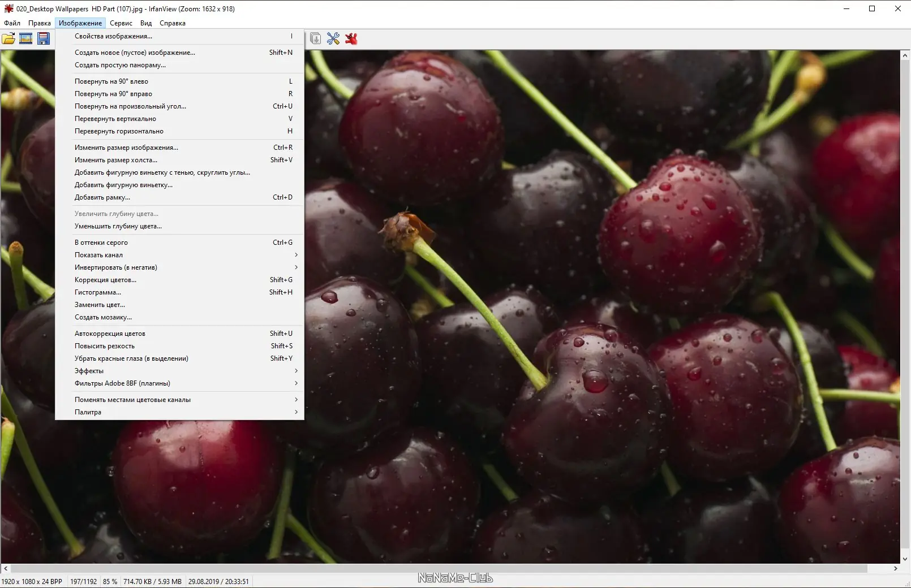The height and width of the screenshot is (588, 911).
Task: Open the Фильтры Adobe 8BF submenu
Action: click(179, 383)
